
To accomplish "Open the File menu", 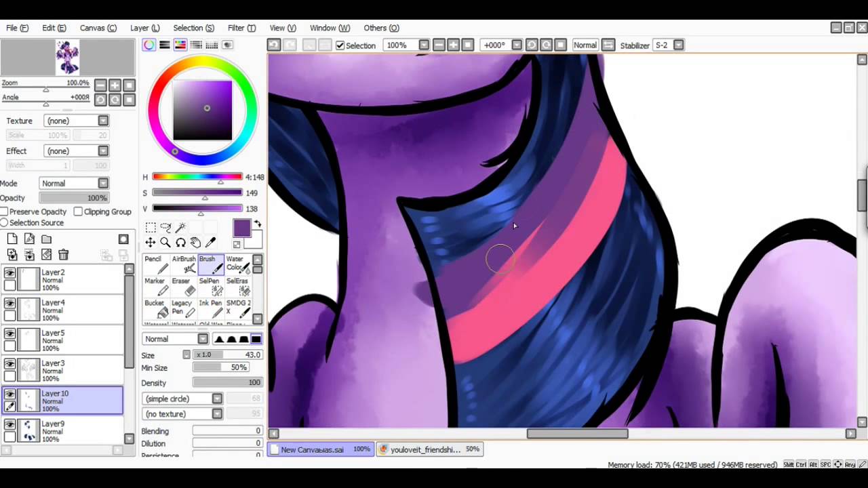I will [x=17, y=28].
